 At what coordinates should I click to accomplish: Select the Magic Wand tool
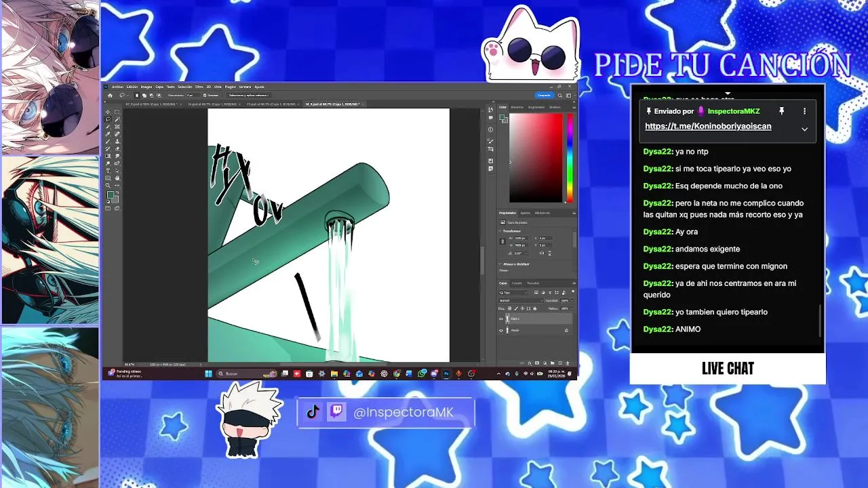point(117,119)
